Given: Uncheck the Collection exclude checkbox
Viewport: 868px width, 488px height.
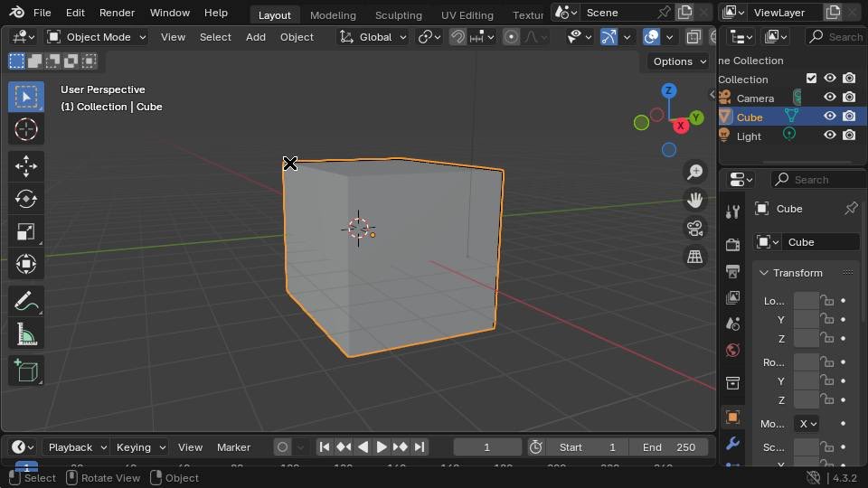Looking at the screenshot, I should pyautogui.click(x=812, y=78).
